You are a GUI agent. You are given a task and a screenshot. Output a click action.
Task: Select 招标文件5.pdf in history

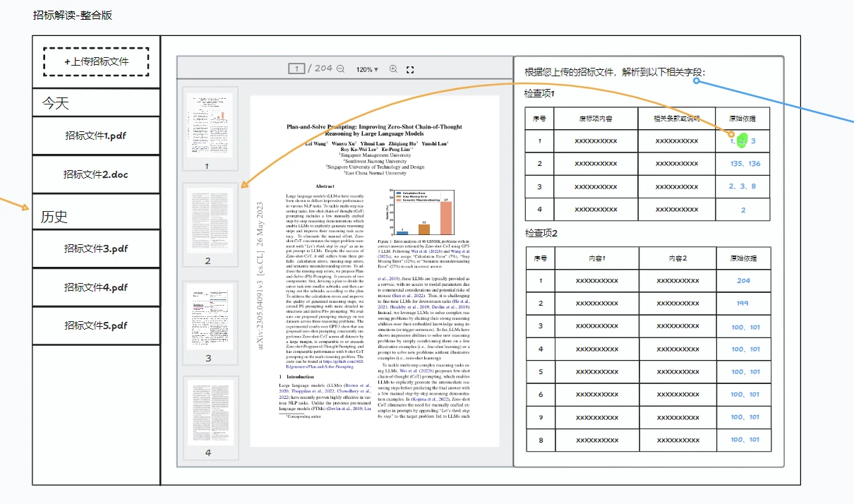(96, 325)
